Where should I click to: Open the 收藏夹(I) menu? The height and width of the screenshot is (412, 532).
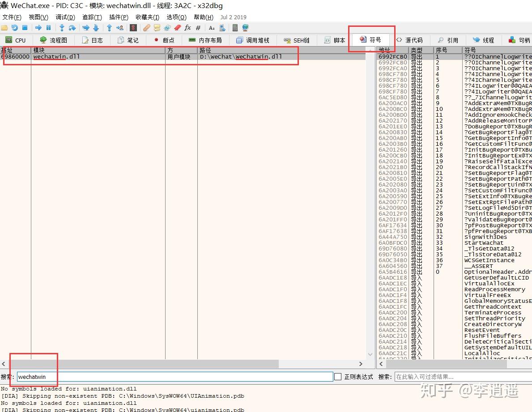click(x=147, y=17)
